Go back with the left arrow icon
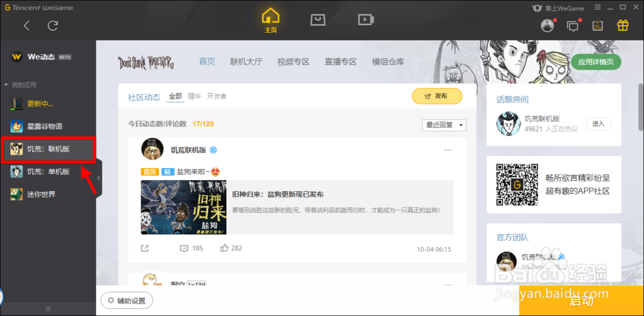 tap(26, 26)
